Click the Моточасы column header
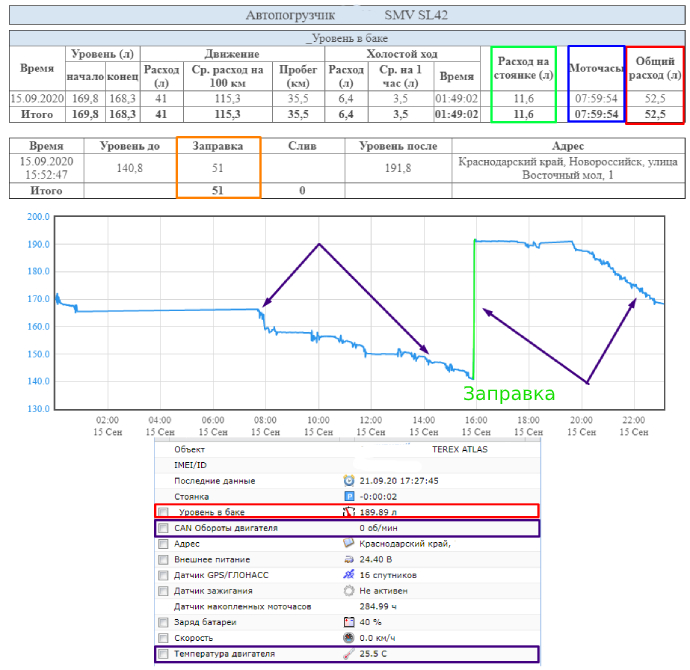The height and width of the screenshot is (670, 690). pyautogui.click(x=596, y=69)
